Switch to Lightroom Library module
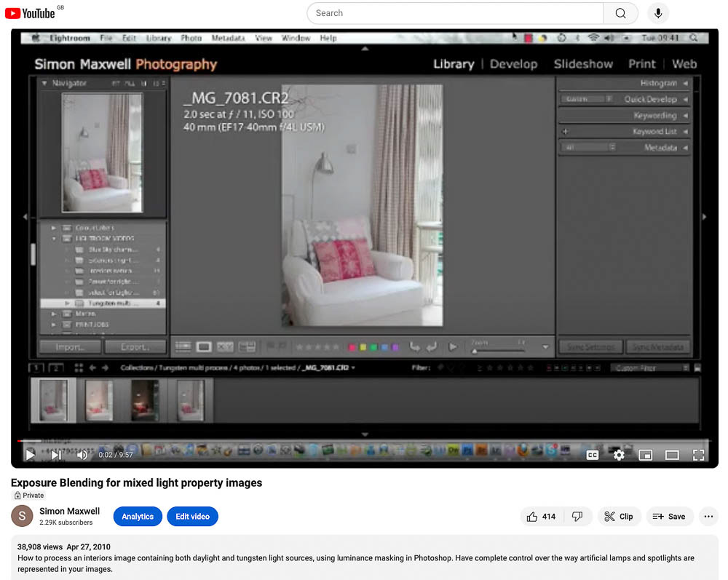This screenshot has height=580, width=728. coord(454,64)
